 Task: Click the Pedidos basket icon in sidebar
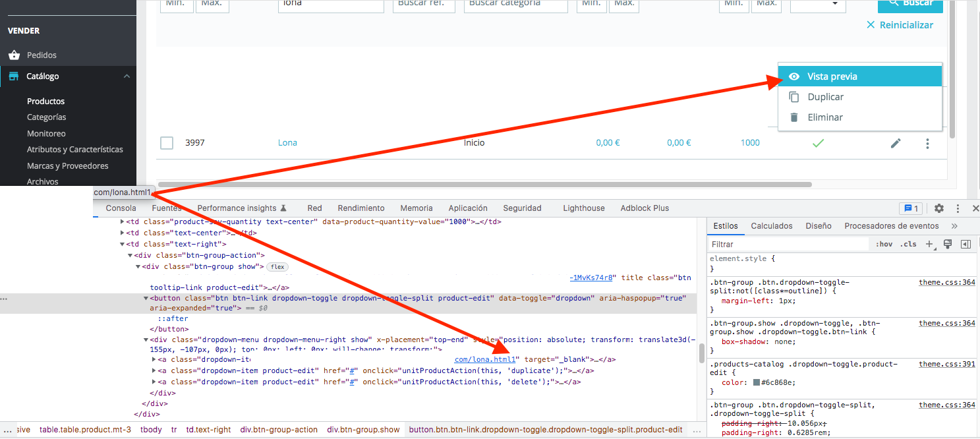tap(14, 55)
